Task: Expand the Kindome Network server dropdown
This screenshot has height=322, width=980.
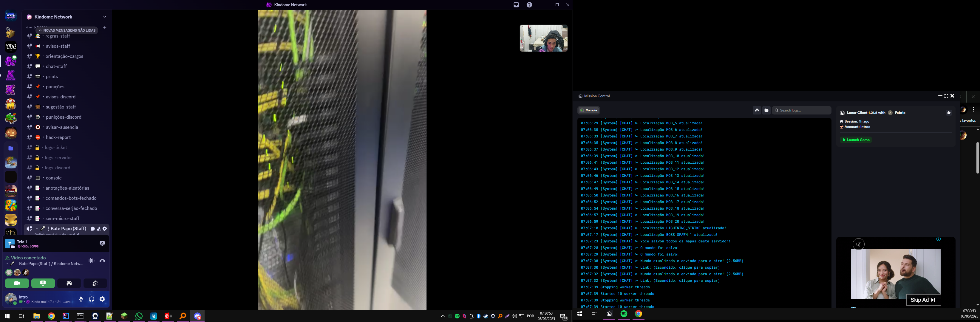Action: (105, 17)
